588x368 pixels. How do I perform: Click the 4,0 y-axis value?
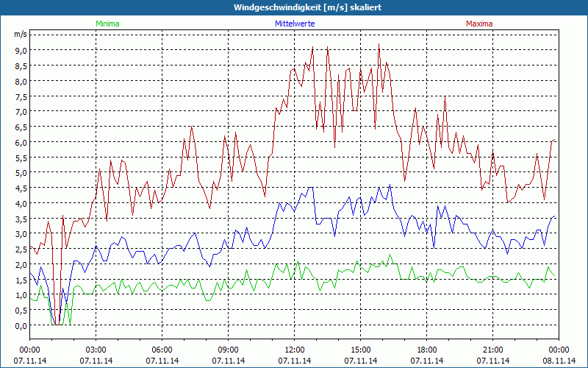coord(21,204)
